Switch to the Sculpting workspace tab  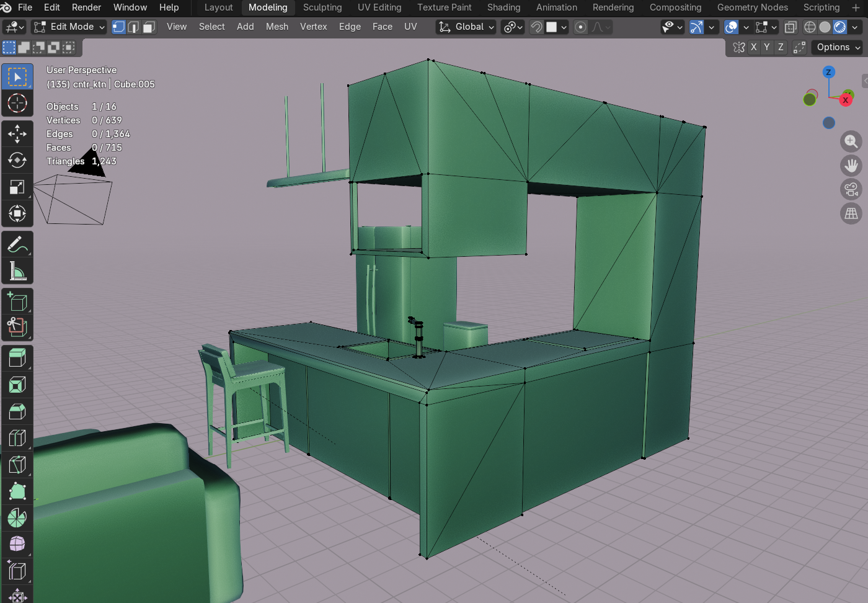(x=322, y=7)
